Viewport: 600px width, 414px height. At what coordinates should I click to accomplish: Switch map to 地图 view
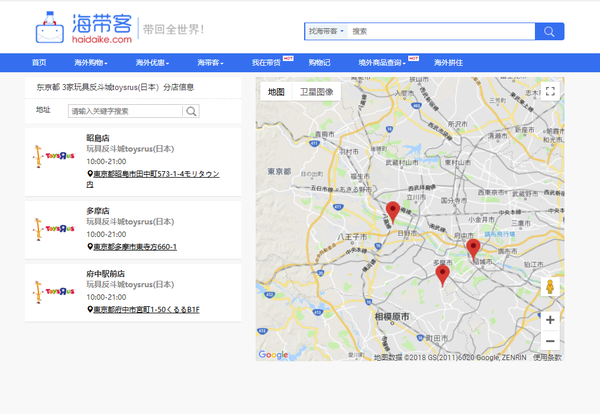coord(276,92)
